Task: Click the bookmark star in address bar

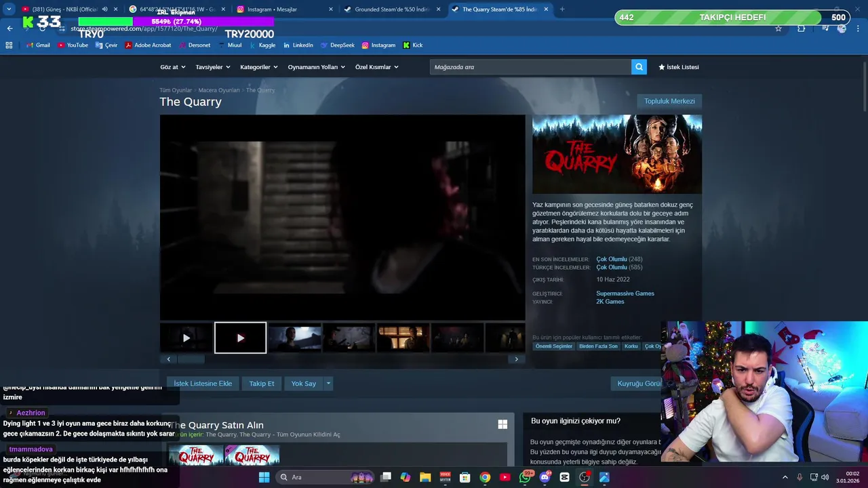Action: point(778,28)
